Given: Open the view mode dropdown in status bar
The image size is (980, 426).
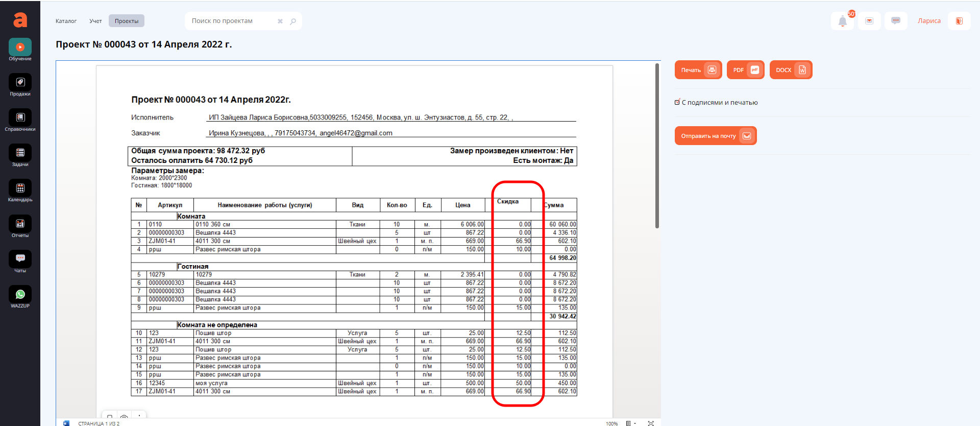Looking at the screenshot, I should pyautogui.click(x=631, y=423).
